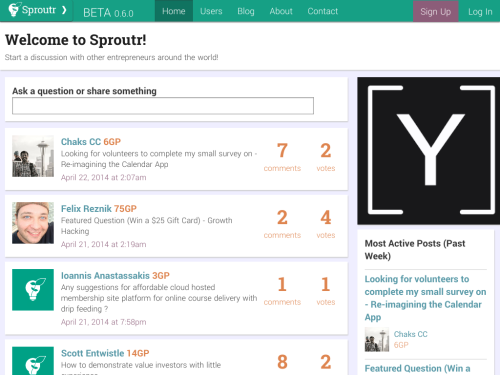
Task: Click the Log In link
Action: click(480, 12)
